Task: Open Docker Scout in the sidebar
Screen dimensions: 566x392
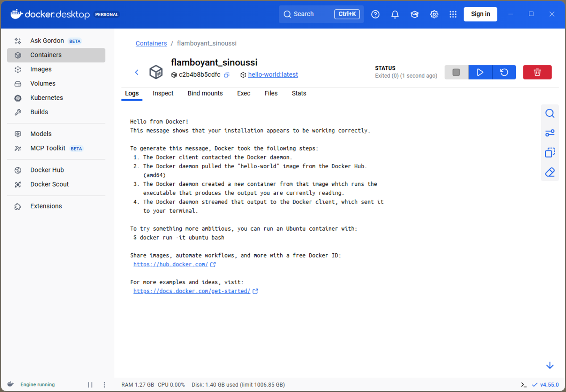Action: point(56,184)
